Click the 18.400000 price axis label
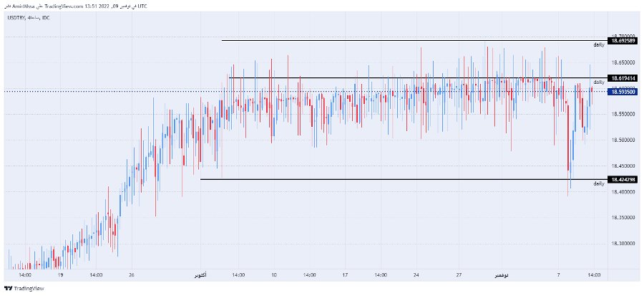The width and height of the screenshot is (644, 296). [624, 192]
